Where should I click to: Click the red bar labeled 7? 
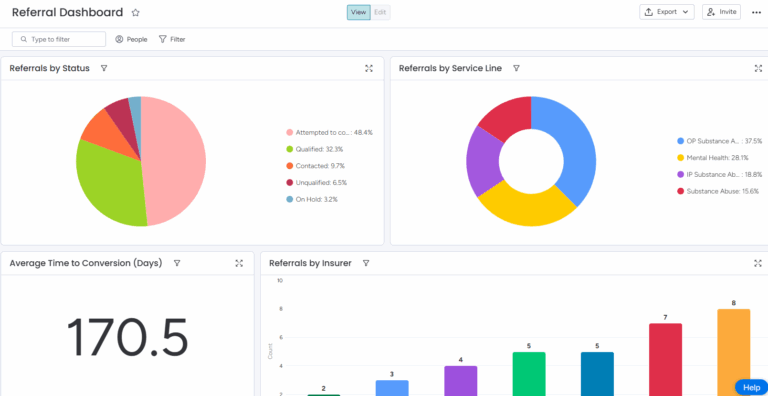pyautogui.click(x=665, y=359)
